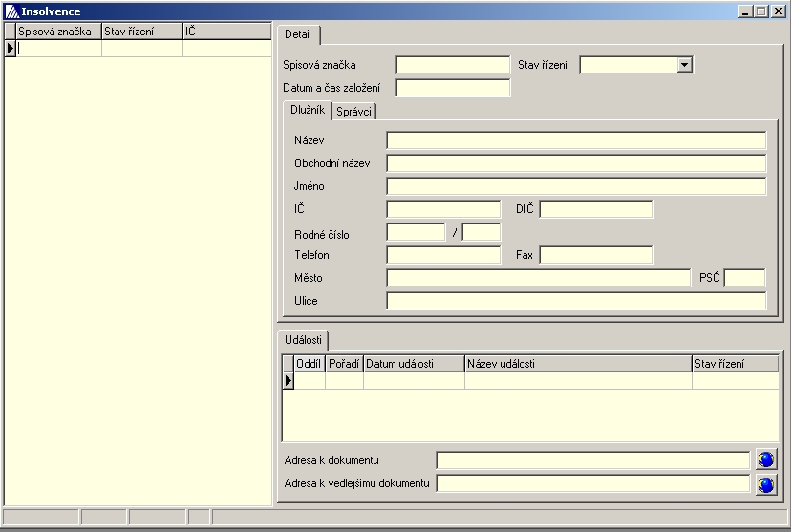Click Rodné číslo field after the slash
The width and height of the screenshot is (791, 532).
[481, 232]
